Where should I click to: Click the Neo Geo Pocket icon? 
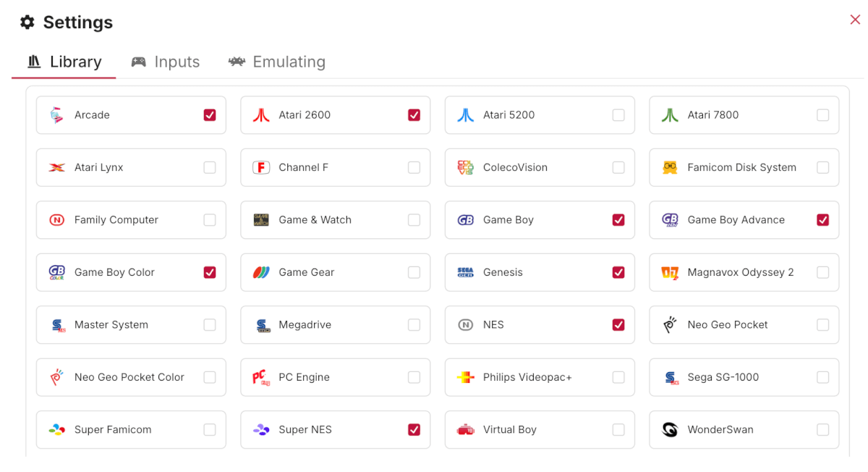click(x=670, y=325)
